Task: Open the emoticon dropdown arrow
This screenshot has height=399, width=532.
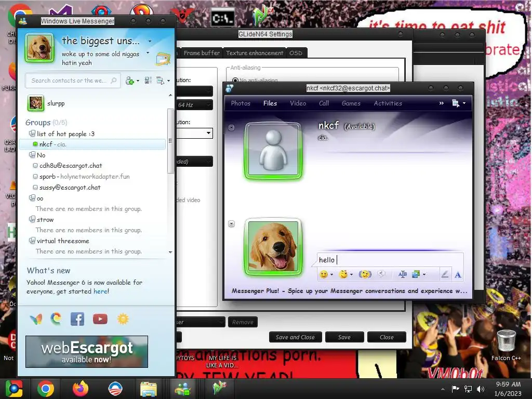Action: click(x=331, y=274)
